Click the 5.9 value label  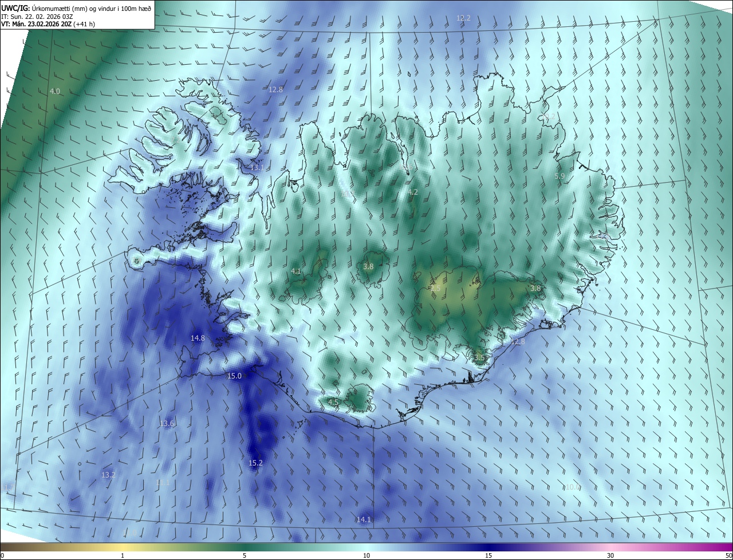click(x=559, y=176)
